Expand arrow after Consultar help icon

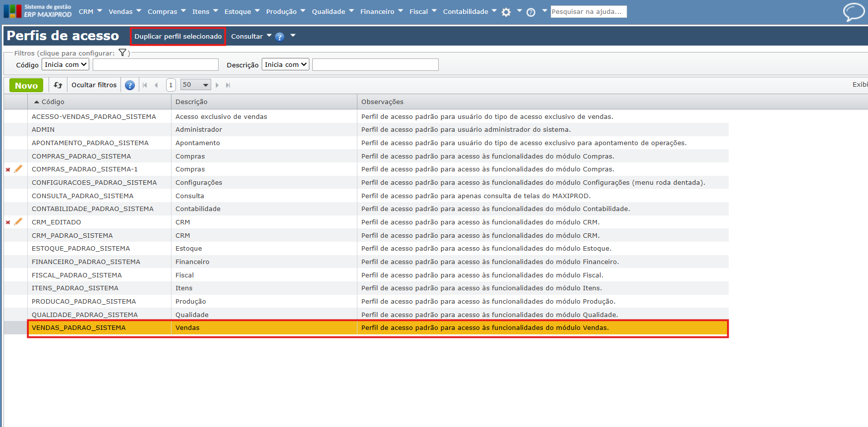pos(293,35)
